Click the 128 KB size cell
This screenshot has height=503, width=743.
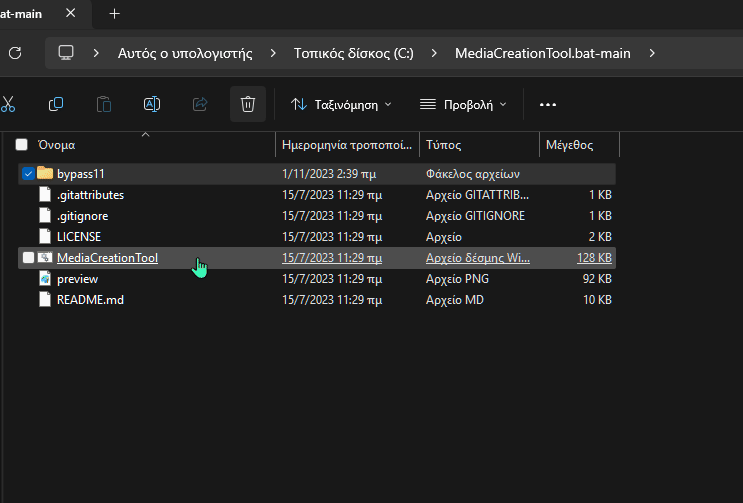594,258
